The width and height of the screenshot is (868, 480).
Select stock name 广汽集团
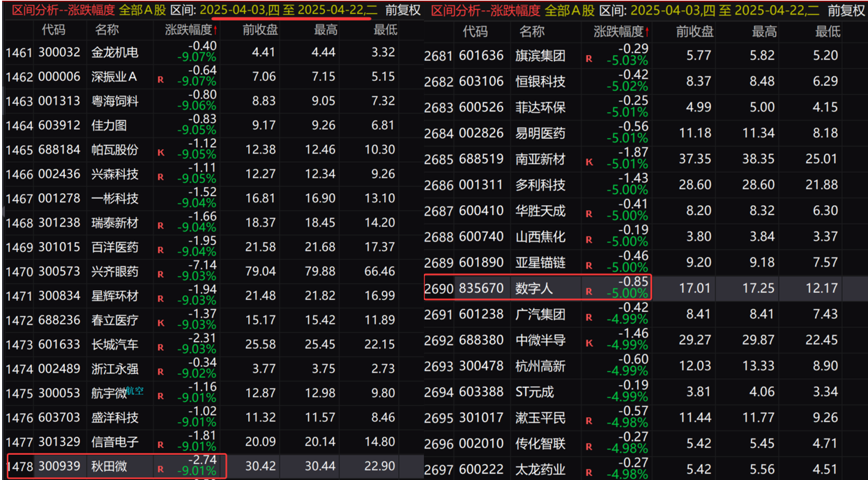click(540, 314)
